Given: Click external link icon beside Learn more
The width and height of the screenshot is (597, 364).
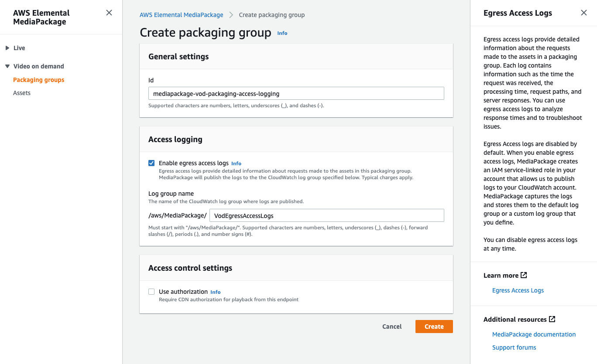Looking at the screenshot, I should [x=524, y=275].
